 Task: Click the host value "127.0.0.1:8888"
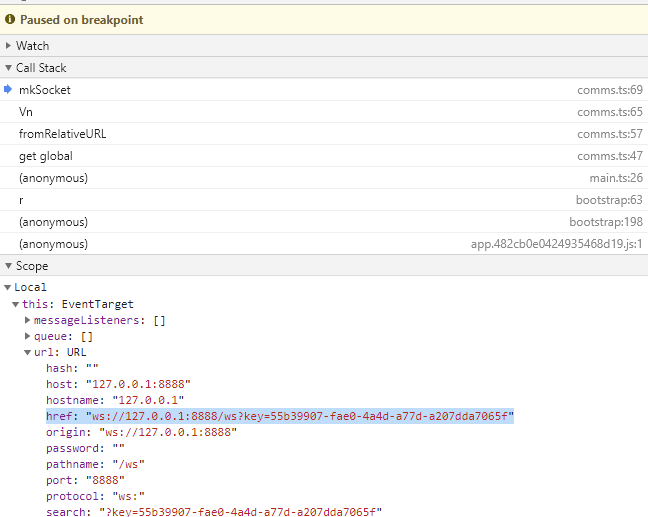click(x=138, y=384)
